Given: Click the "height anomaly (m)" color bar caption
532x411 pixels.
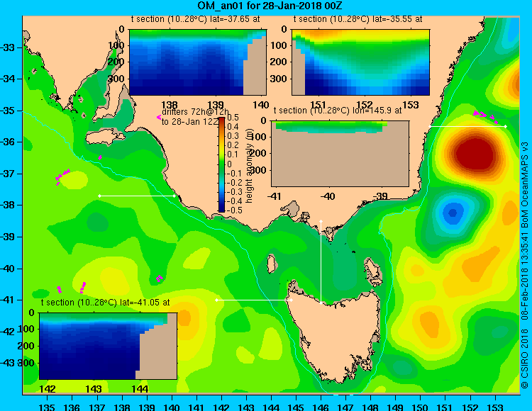Looking at the screenshot, I should click(x=250, y=165).
